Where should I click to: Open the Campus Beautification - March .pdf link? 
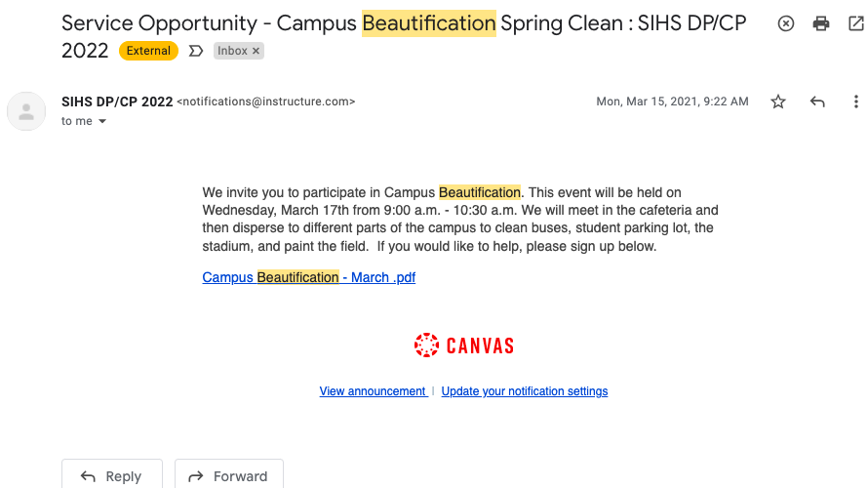point(309,277)
